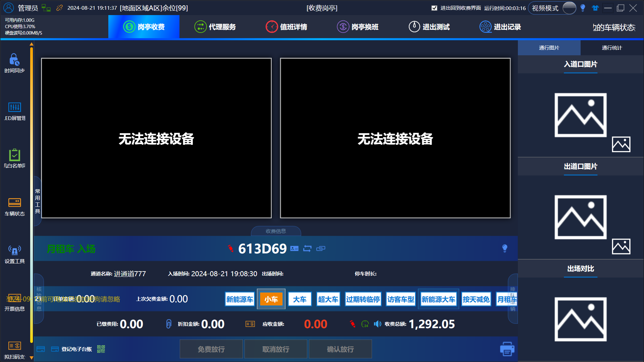Open the 值班详情 tab

(x=286, y=26)
